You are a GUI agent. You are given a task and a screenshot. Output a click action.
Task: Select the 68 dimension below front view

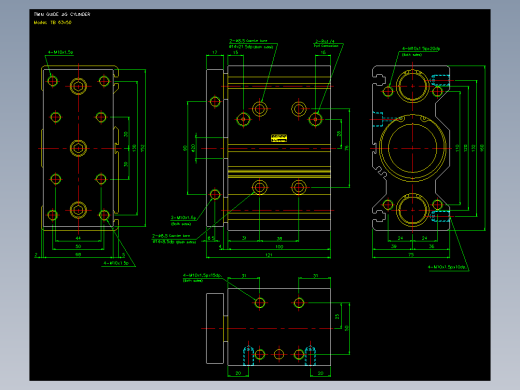pyautogui.click(x=78, y=255)
